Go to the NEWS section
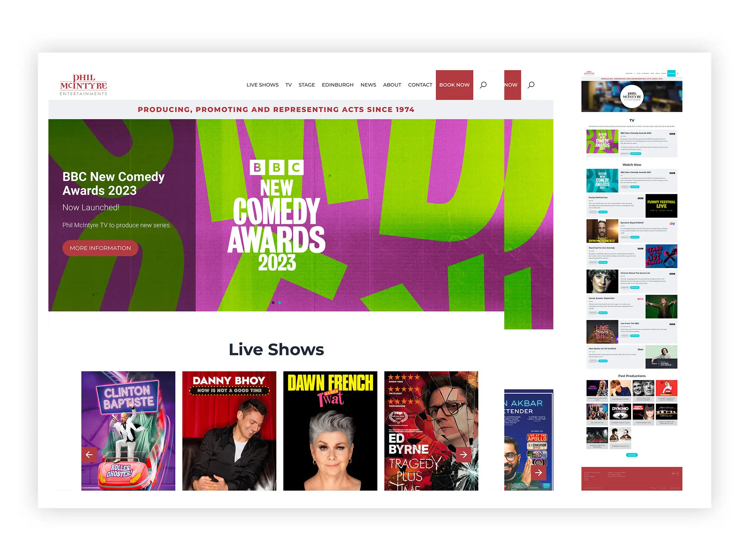 (368, 85)
